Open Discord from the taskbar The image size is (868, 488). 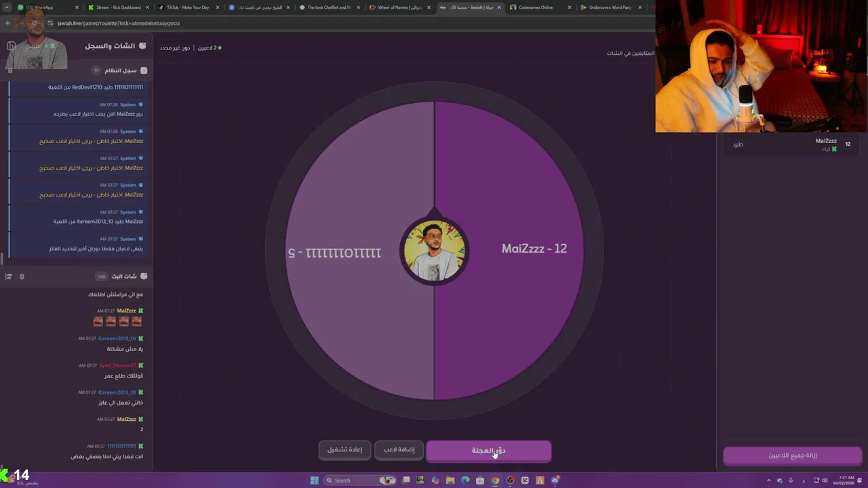coord(555,480)
